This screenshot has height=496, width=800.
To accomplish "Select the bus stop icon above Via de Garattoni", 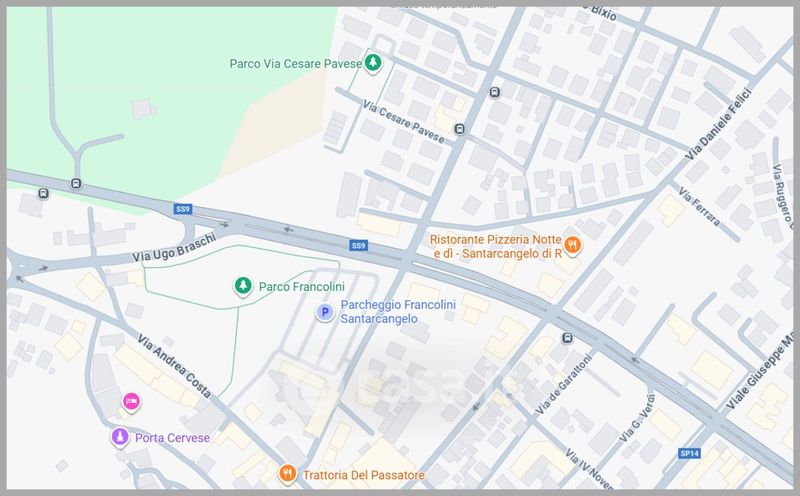I will [567, 338].
